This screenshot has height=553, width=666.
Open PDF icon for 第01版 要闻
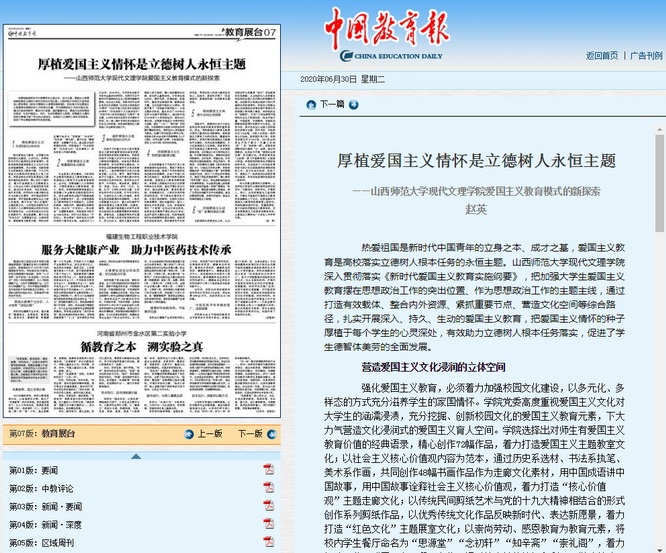pyautogui.click(x=268, y=469)
